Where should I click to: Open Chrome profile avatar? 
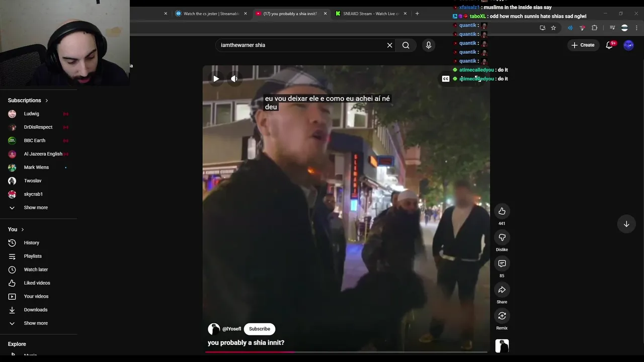click(x=624, y=28)
